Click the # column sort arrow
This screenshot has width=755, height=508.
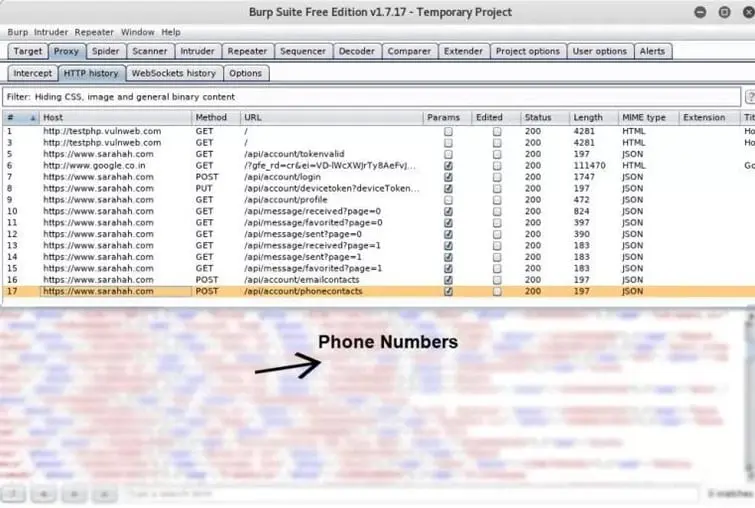click(33, 118)
